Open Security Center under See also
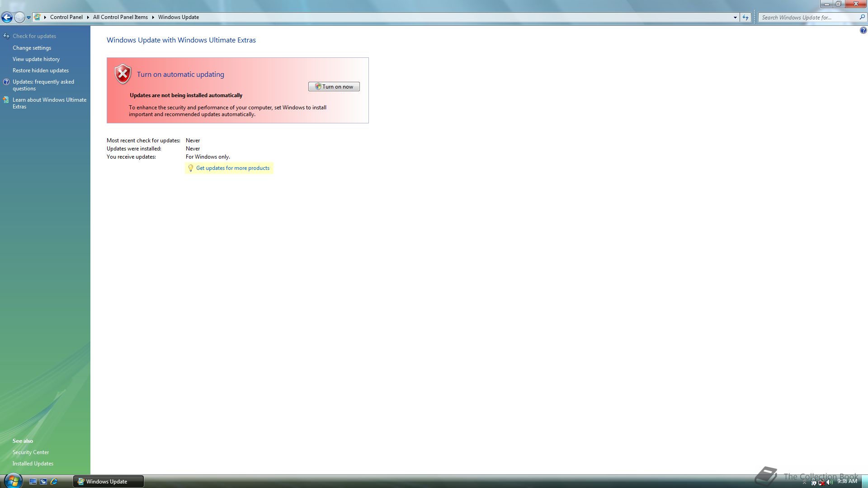This screenshot has width=868, height=488. (x=31, y=452)
